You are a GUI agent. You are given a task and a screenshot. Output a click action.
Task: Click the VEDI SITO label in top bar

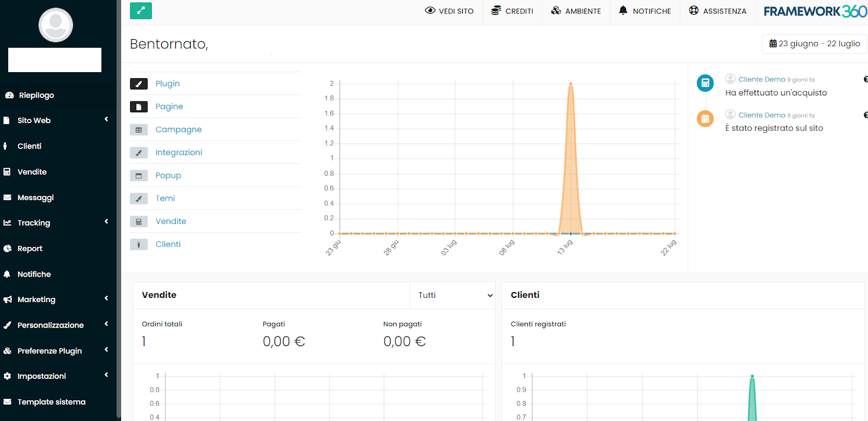[456, 11]
